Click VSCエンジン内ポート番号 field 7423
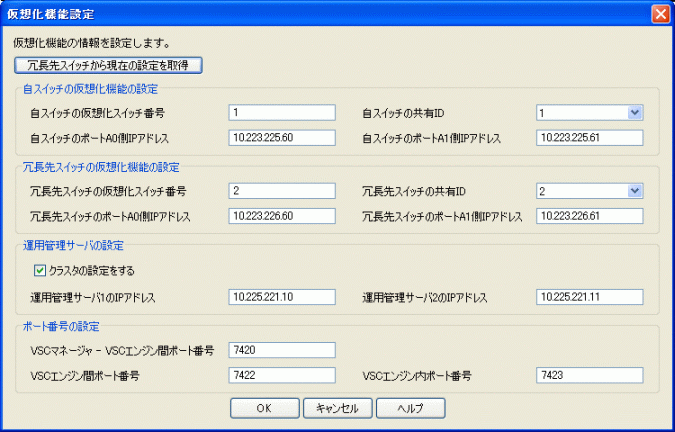This screenshot has height=432, width=675. coord(590,375)
